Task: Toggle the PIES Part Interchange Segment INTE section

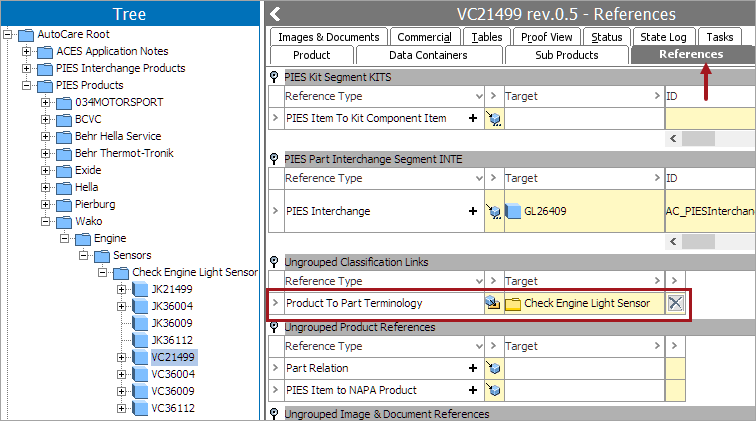Action: (x=274, y=159)
